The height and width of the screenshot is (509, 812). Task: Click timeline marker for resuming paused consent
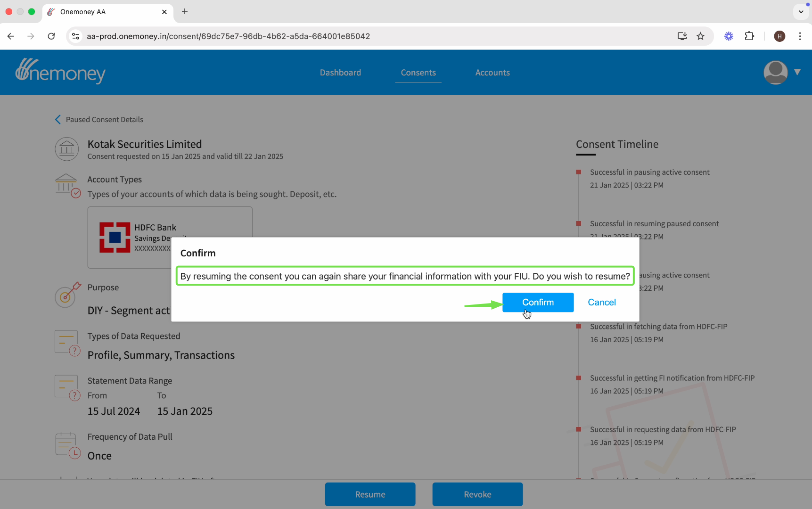(x=578, y=223)
